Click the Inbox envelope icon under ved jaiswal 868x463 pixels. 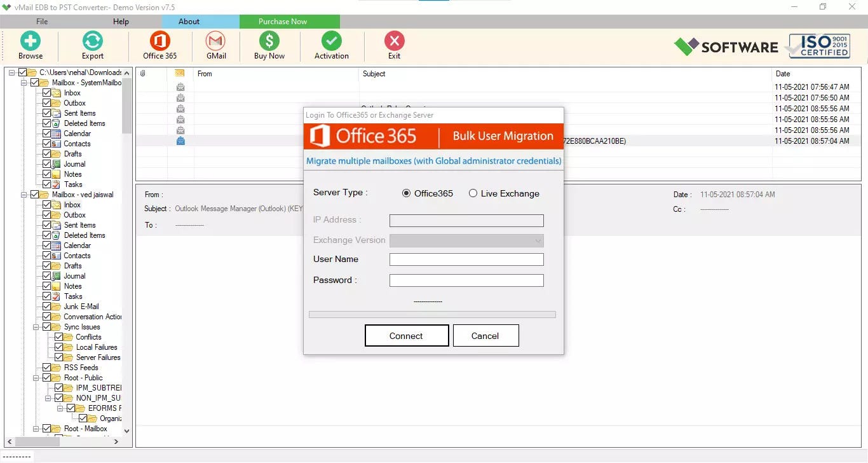point(57,205)
